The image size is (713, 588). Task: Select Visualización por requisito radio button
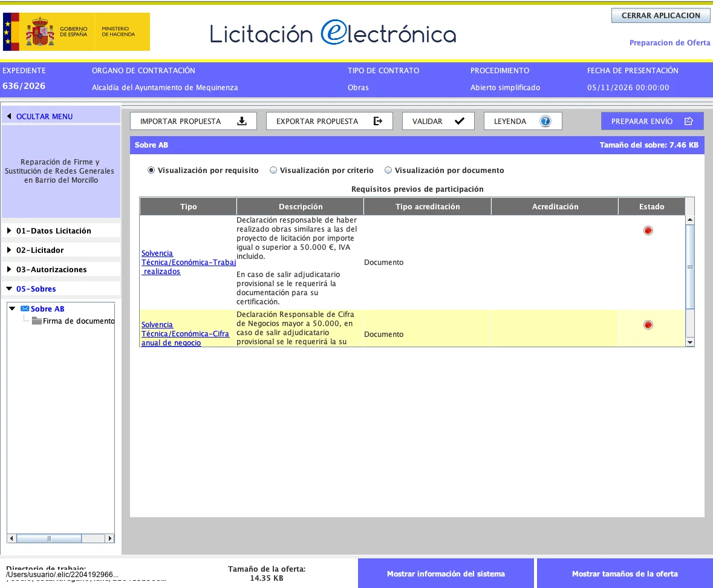(151, 170)
